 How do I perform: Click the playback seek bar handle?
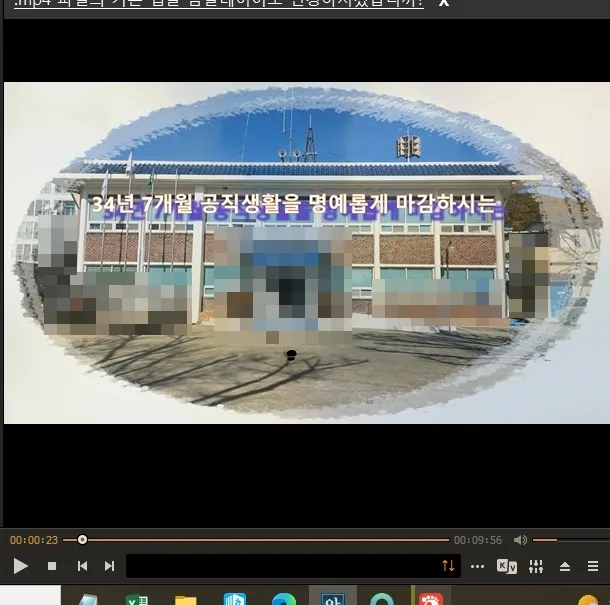(82, 540)
